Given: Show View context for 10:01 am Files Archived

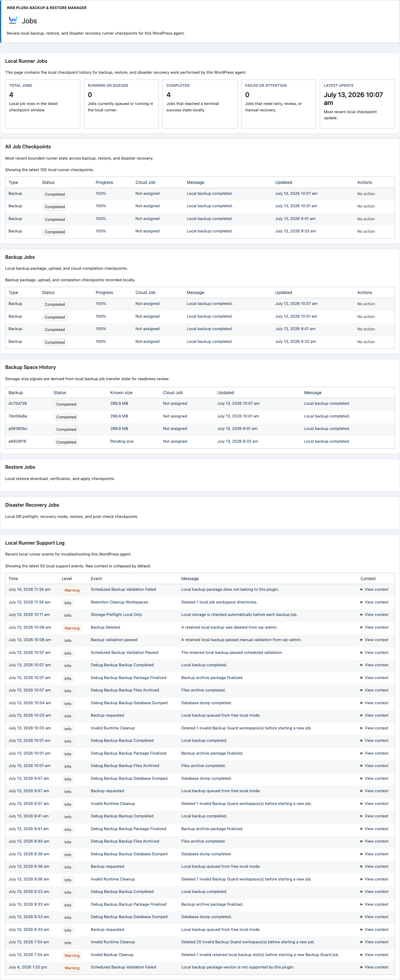Looking at the screenshot, I should (374, 765).
